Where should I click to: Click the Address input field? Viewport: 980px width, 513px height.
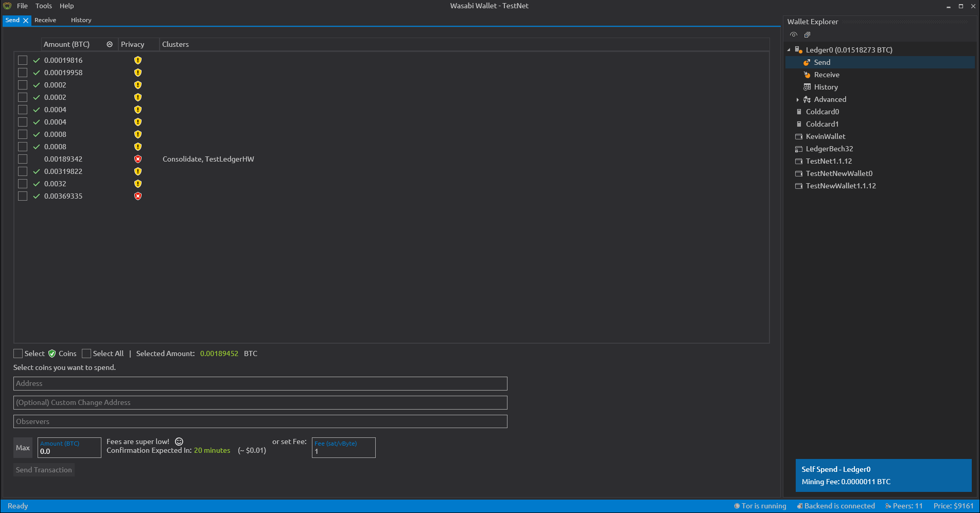click(x=260, y=383)
